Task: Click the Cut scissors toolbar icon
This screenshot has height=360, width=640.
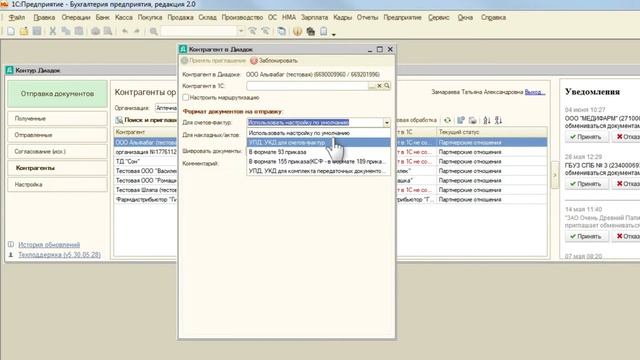Action: point(53,31)
